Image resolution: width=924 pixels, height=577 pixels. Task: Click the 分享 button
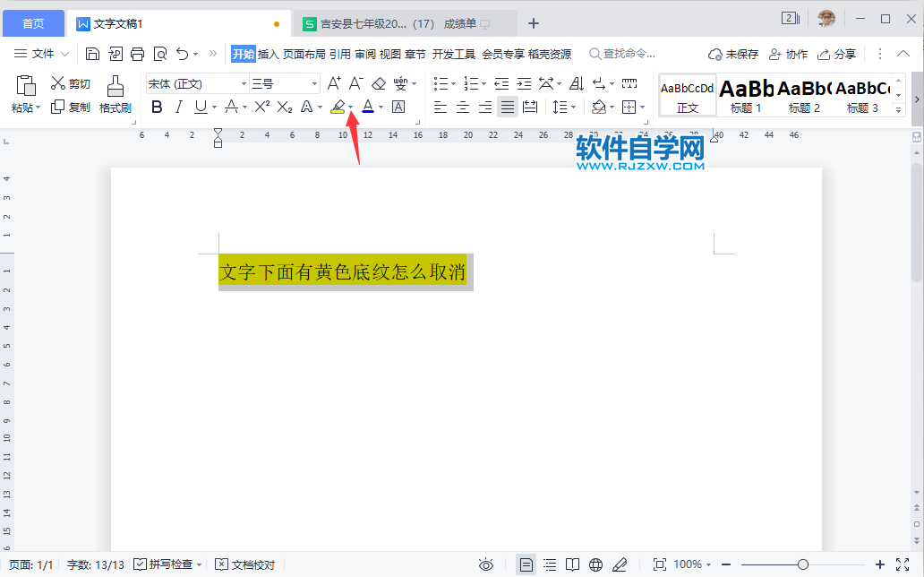[837, 54]
